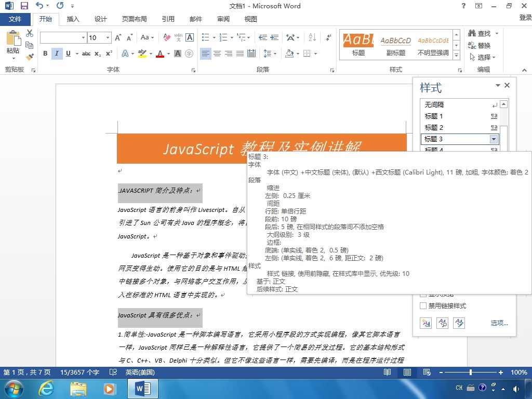Open the phonetic guide (wén) tool
This screenshot has height=399, width=532.
coord(178,37)
